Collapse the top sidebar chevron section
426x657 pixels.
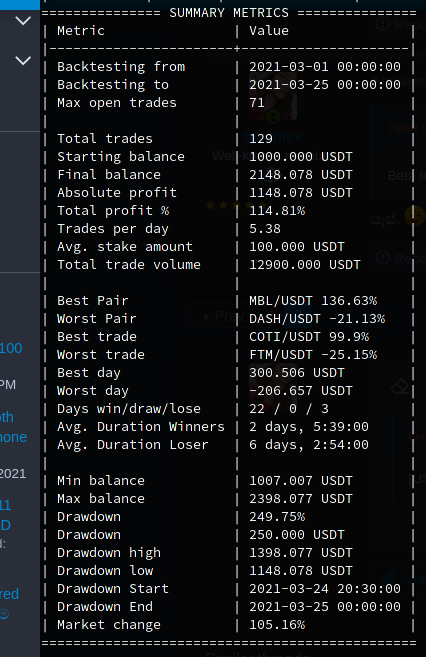coord(23,21)
